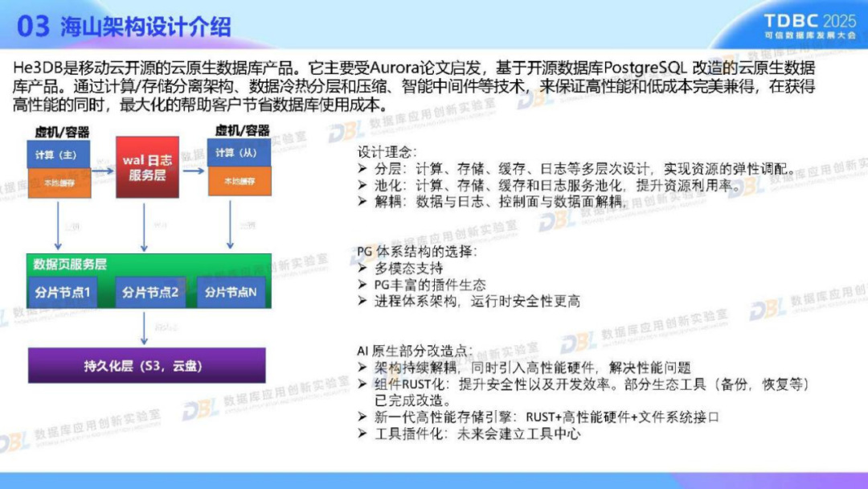Click the 数据页服务层 label
The height and width of the screenshot is (489, 868).
click(70, 264)
